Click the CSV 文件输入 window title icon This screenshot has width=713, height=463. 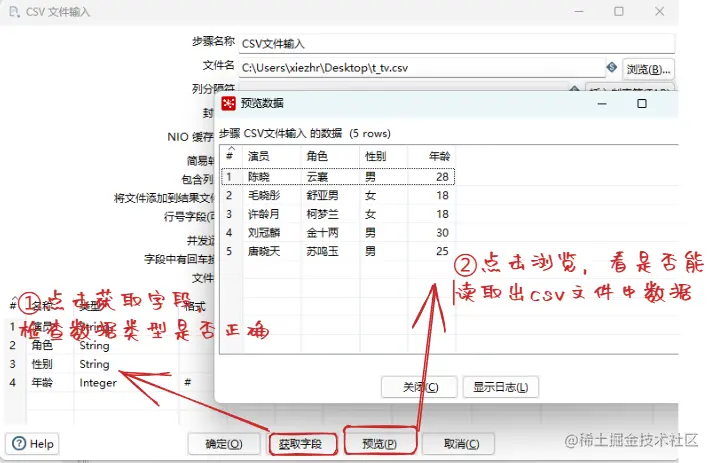[14, 11]
